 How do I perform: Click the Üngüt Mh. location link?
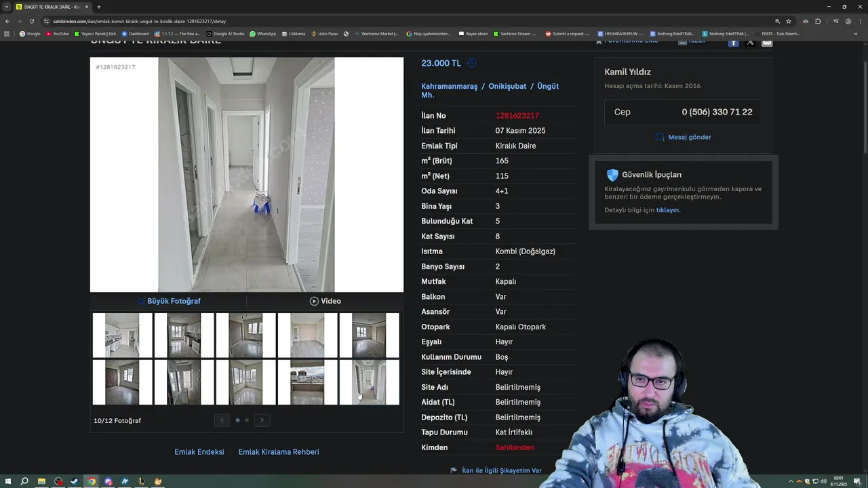490,90
